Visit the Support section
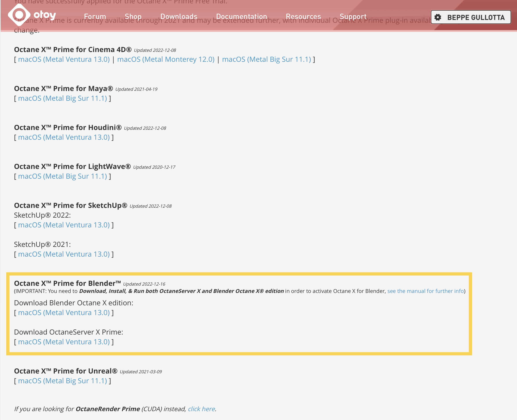The height and width of the screenshot is (420, 517). pos(353,16)
